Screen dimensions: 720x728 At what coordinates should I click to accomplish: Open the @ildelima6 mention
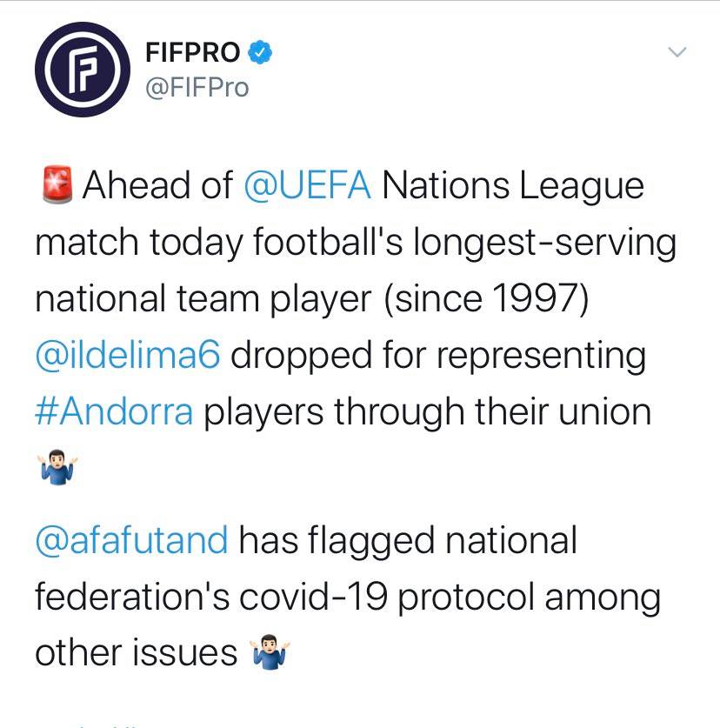coord(128,355)
